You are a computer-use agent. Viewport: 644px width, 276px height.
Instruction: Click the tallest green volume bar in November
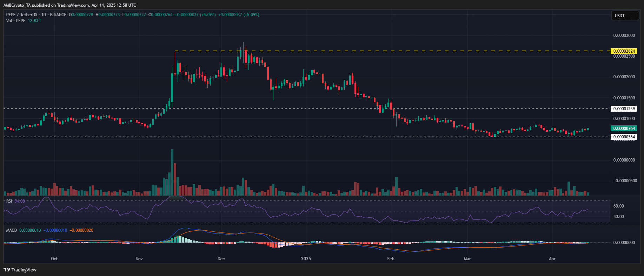(x=172, y=172)
